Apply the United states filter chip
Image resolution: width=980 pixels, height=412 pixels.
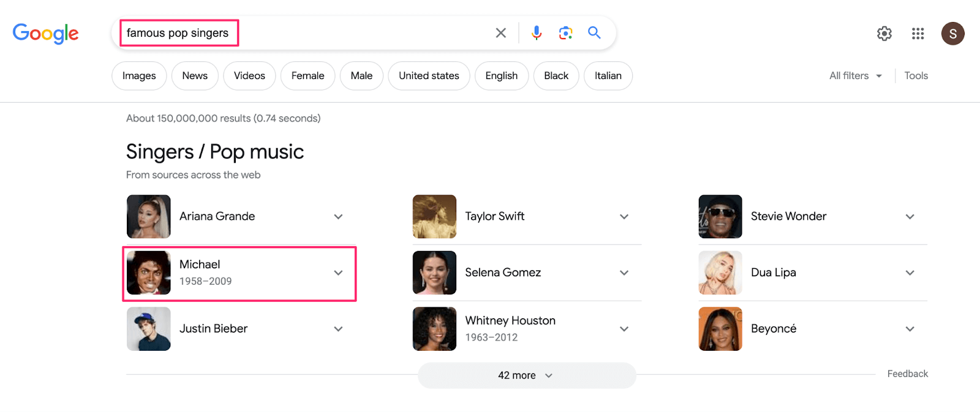point(429,76)
